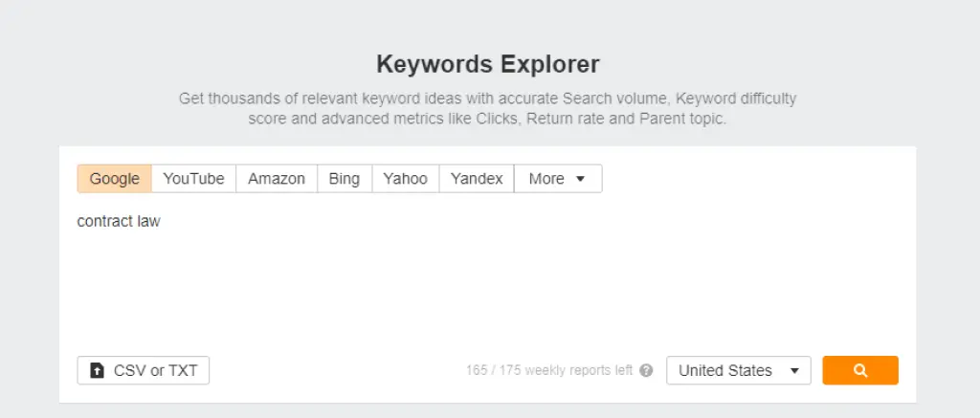
Task: Upload a CSV or TXT file
Action: (144, 370)
